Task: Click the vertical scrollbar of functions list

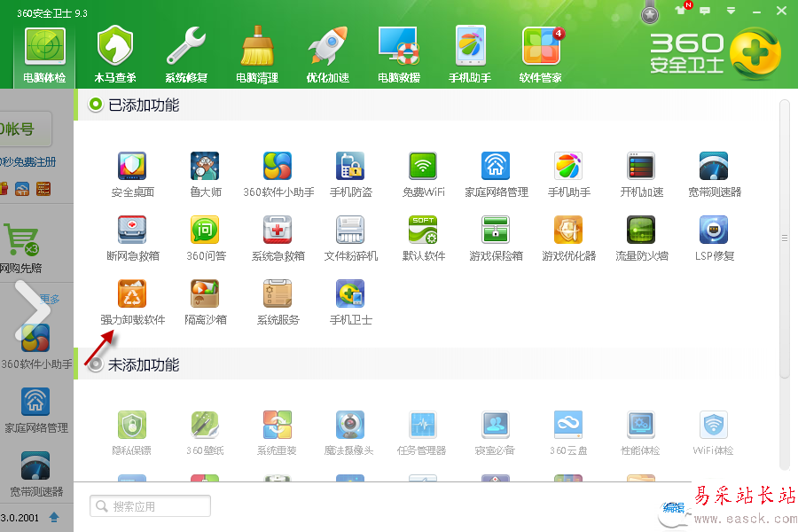Action: click(785, 239)
